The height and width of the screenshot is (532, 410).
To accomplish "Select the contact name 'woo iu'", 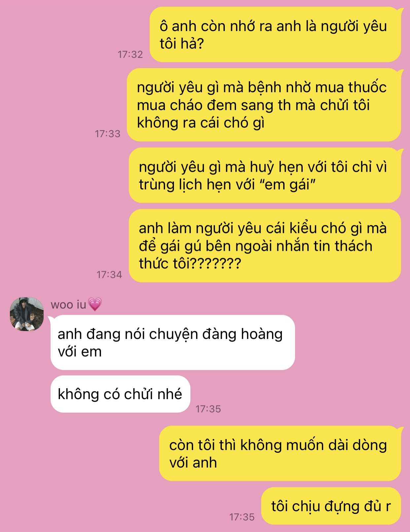I will [x=68, y=304].
